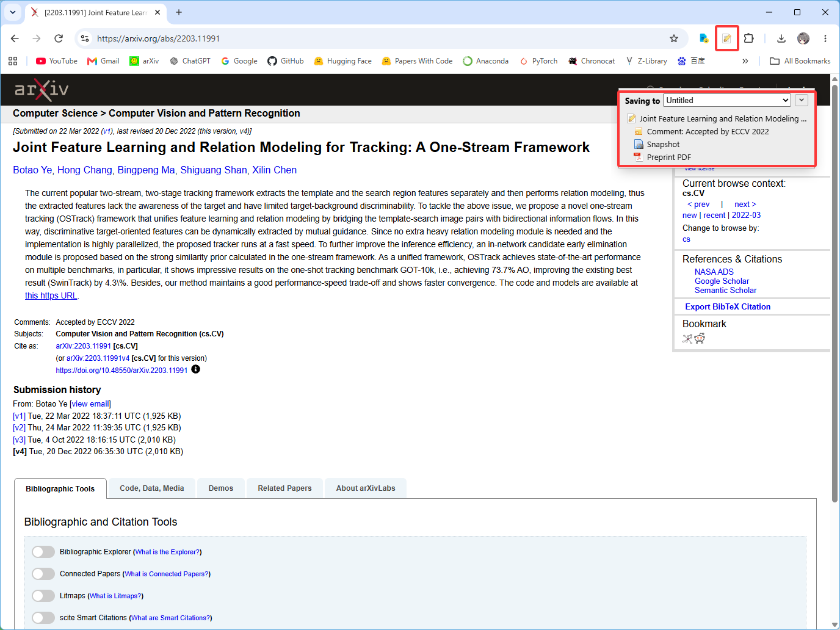Open the Chrome Downloads icon
The image size is (840, 630).
pyautogui.click(x=781, y=38)
